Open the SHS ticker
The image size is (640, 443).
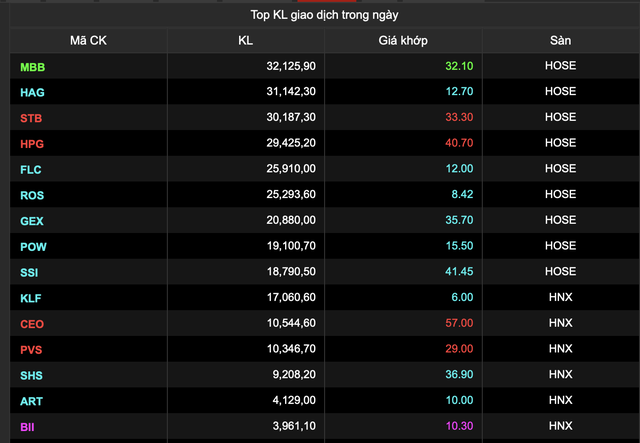tap(32, 375)
